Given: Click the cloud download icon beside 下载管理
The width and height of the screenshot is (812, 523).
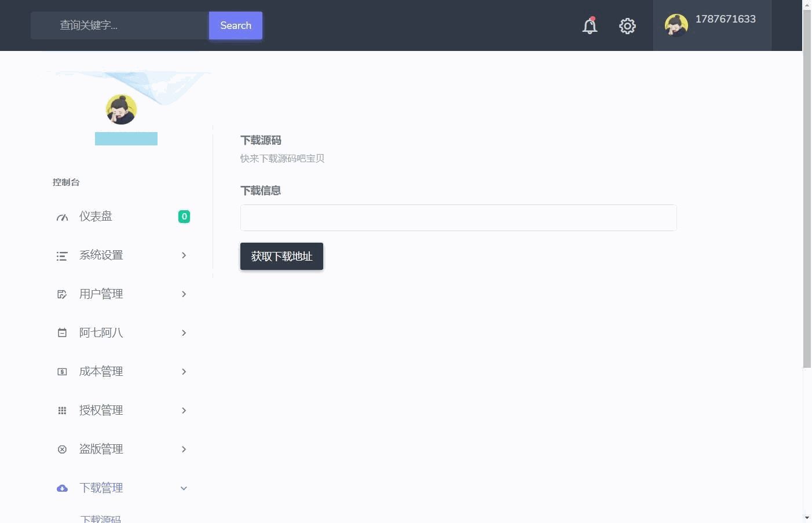Looking at the screenshot, I should click(62, 488).
